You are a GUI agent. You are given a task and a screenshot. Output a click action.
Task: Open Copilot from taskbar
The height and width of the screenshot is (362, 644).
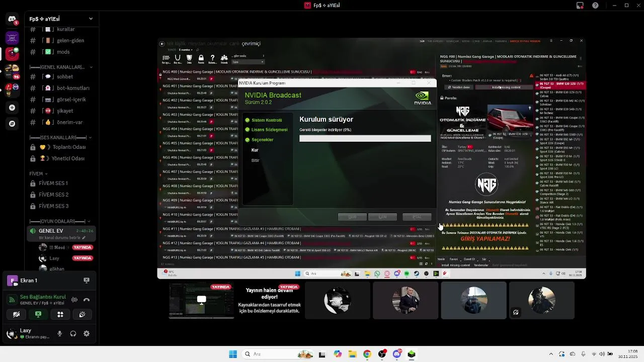[x=338, y=354]
